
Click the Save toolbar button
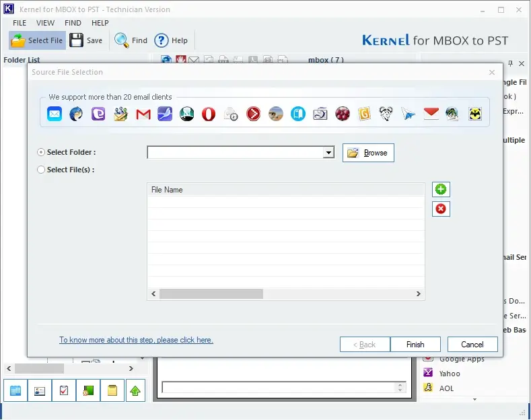coord(86,40)
